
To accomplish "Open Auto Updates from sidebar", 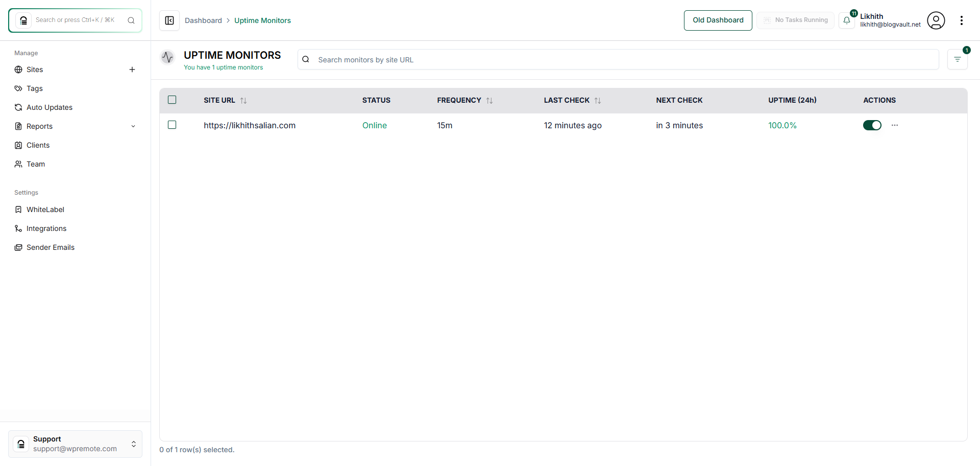I will click(x=49, y=107).
